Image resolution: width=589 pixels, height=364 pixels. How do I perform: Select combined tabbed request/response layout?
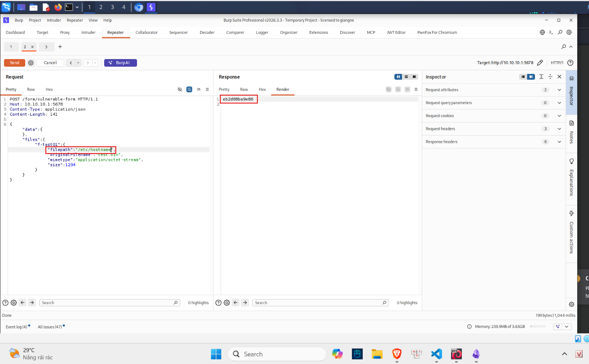[x=414, y=77]
